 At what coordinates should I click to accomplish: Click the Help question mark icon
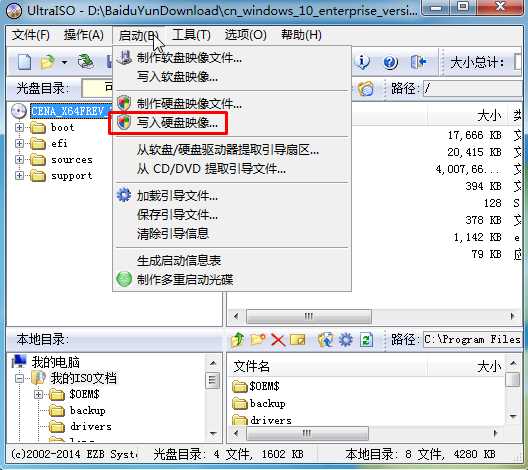(390, 62)
